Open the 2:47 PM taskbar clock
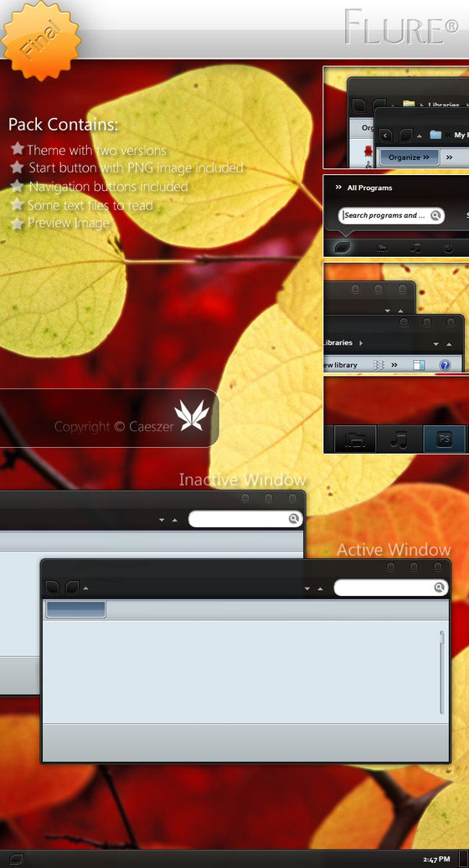This screenshot has height=868, width=469. [x=436, y=859]
